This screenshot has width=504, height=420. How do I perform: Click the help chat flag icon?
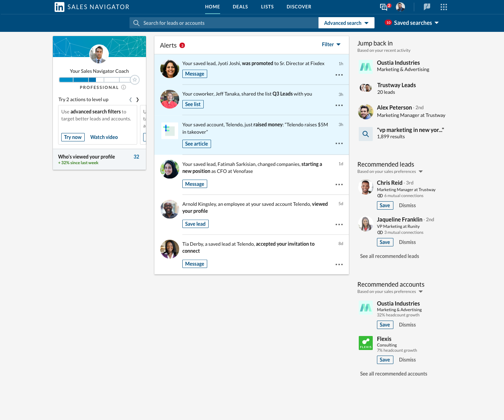pyautogui.click(x=427, y=7)
